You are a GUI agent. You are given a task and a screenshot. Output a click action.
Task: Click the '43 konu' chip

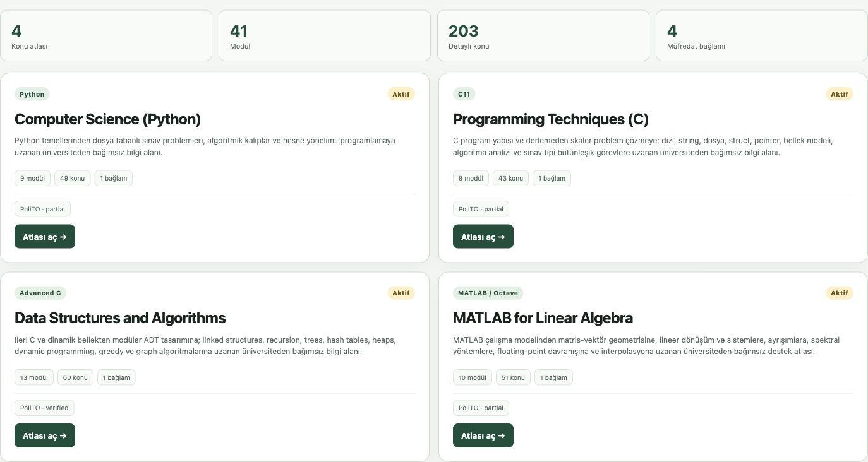[x=511, y=178]
